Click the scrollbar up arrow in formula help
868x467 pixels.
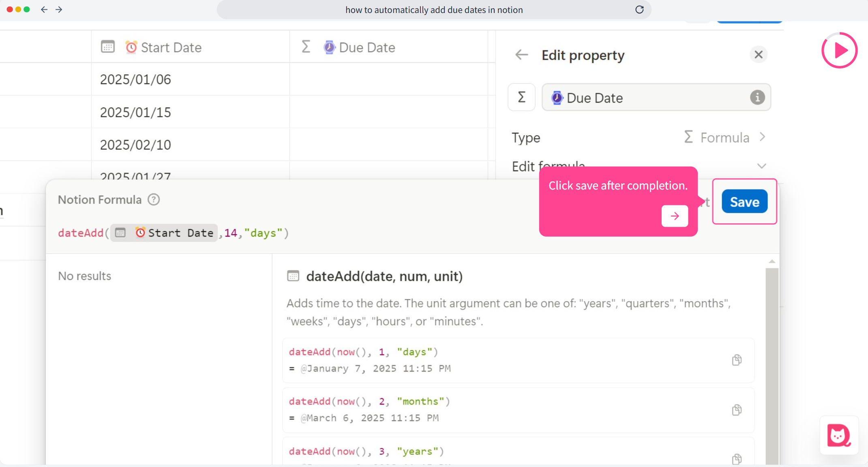[x=772, y=262]
